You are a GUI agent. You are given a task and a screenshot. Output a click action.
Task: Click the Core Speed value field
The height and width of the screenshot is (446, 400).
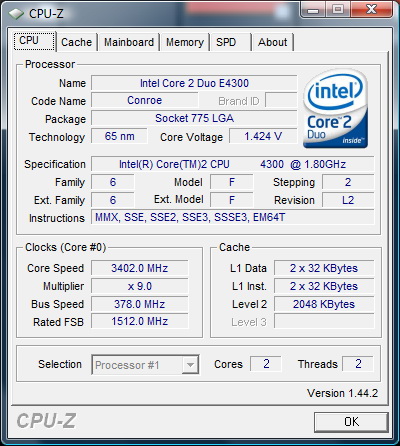click(x=140, y=268)
